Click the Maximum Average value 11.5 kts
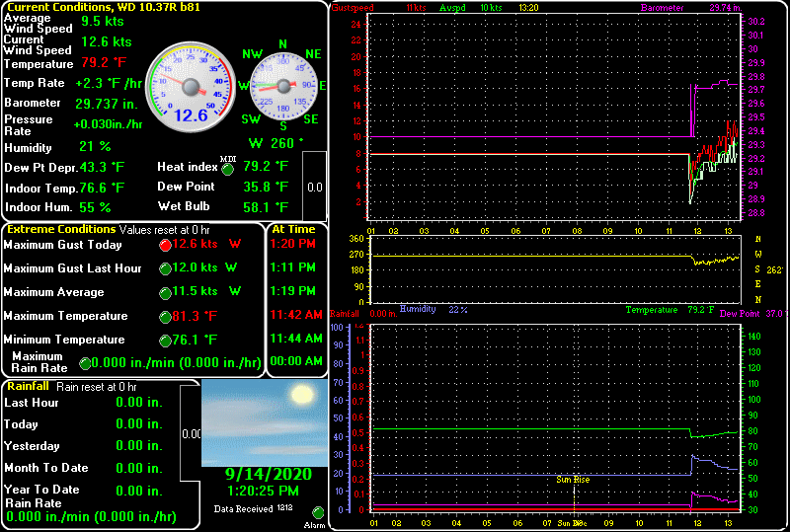790x532 pixels. pyautogui.click(x=195, y=291)
